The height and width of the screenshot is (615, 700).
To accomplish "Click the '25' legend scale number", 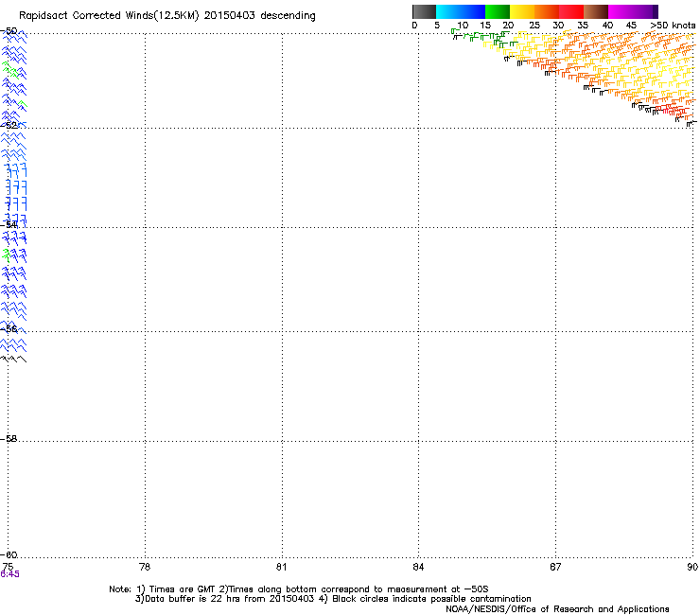I will click(534, 26).
